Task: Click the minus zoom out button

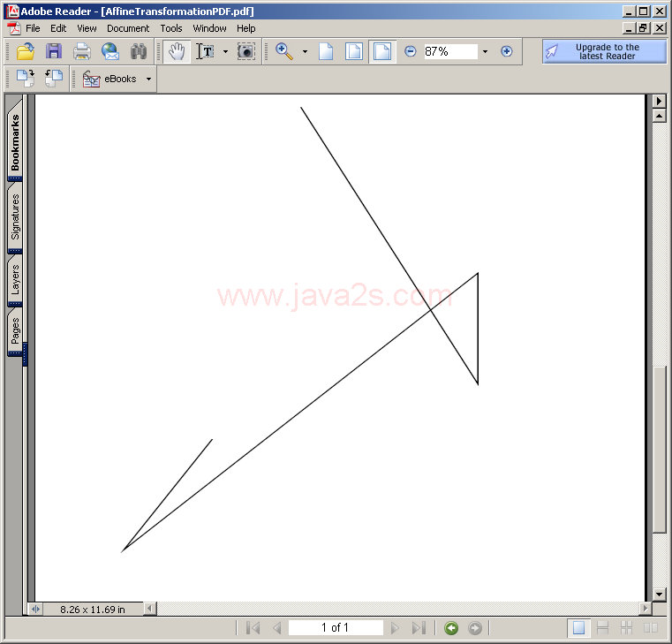Action: (410, 51)
